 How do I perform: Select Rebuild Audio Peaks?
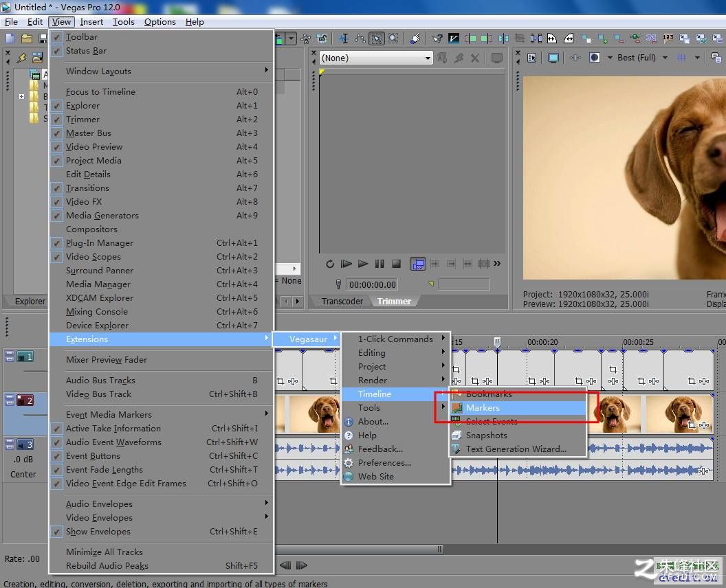pyautogui.click(x=162, y=566)
